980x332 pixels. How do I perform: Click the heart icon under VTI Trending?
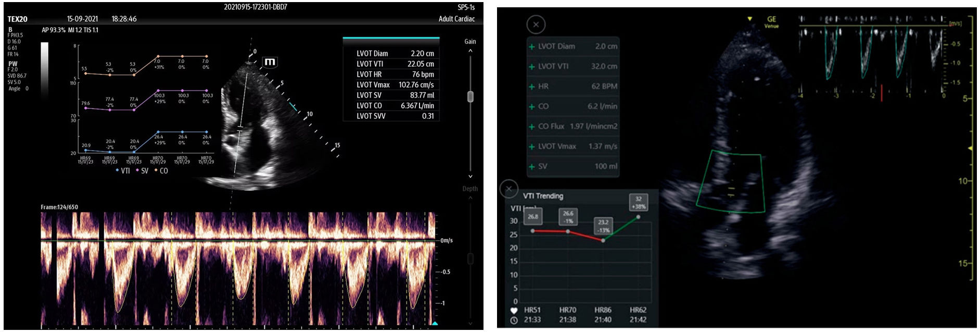tap(514, 310)
